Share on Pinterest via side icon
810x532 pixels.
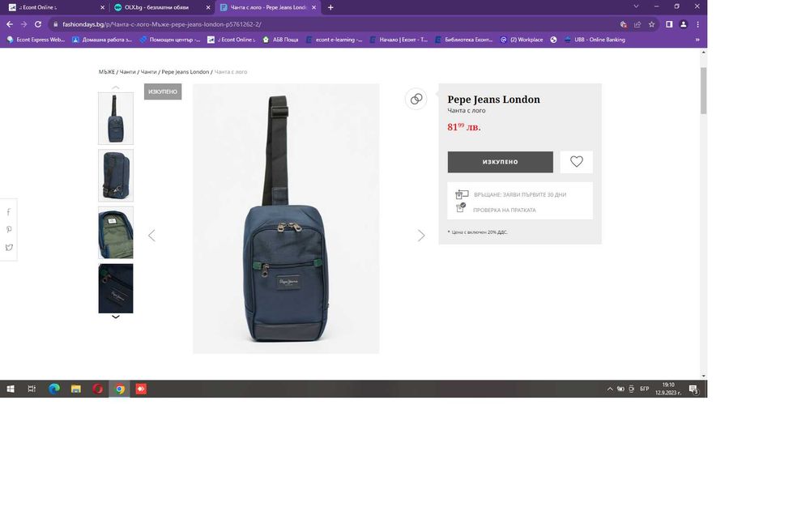tap(8, 229)
